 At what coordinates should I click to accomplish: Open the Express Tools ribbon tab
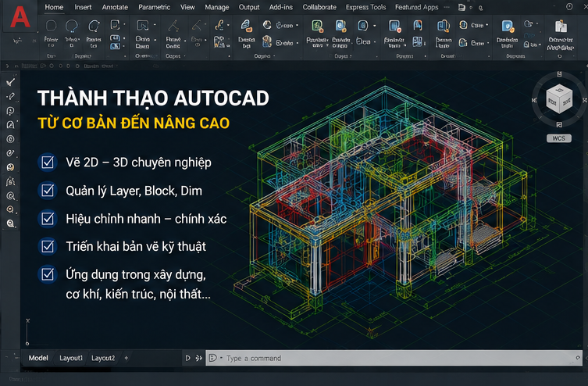click(365, 7)
